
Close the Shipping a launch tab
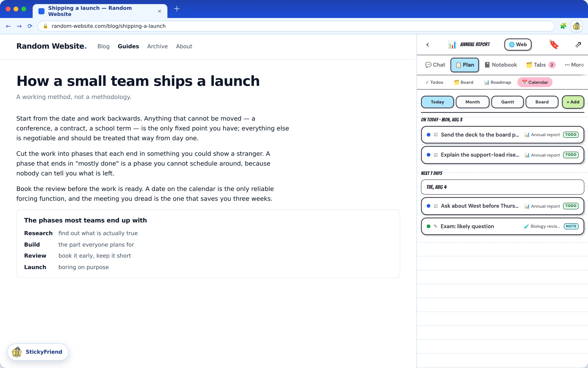(x=160, y=11)
